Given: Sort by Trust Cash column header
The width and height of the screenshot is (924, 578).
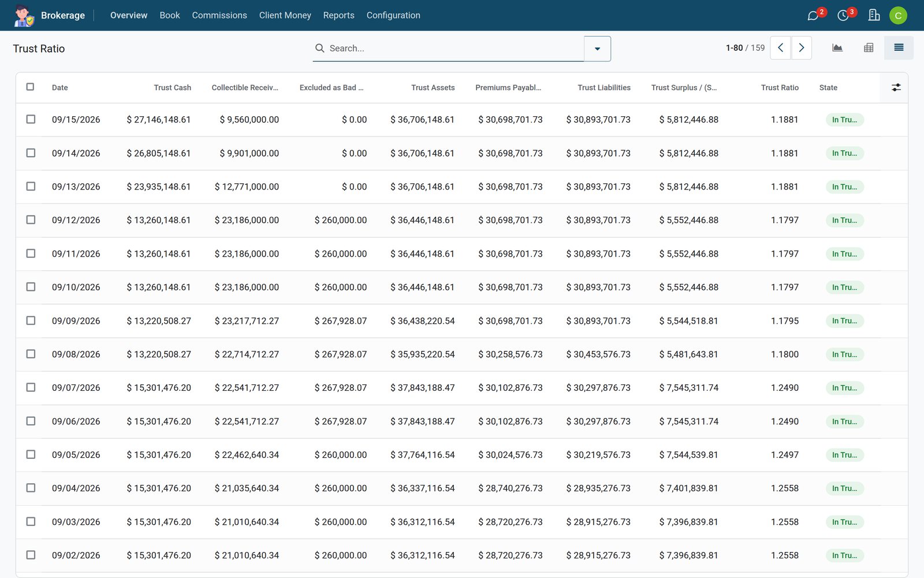Looking at the screenshot, I should click(172, 88).
